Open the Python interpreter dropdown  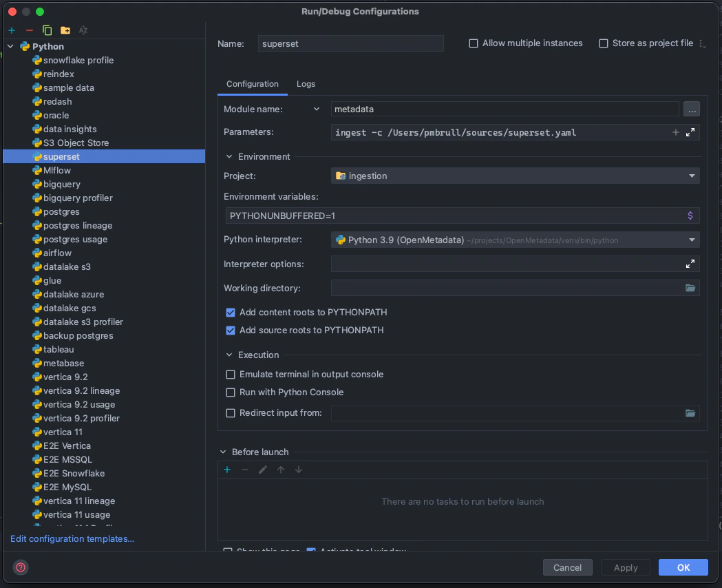pos(691,240)
